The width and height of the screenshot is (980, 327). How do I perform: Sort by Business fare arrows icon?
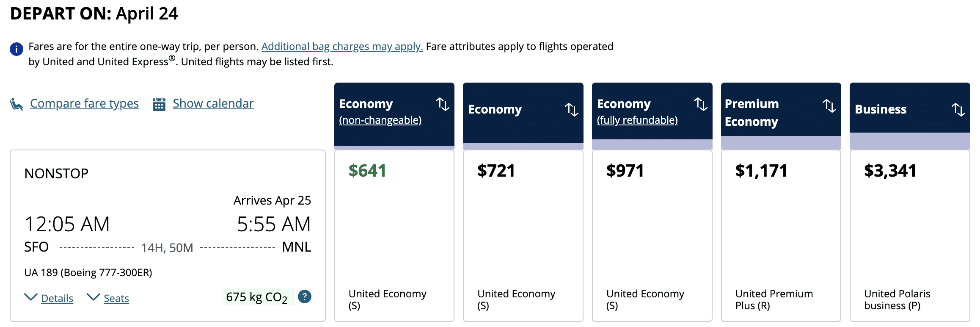pyautogui.click(x=958, y=110)
